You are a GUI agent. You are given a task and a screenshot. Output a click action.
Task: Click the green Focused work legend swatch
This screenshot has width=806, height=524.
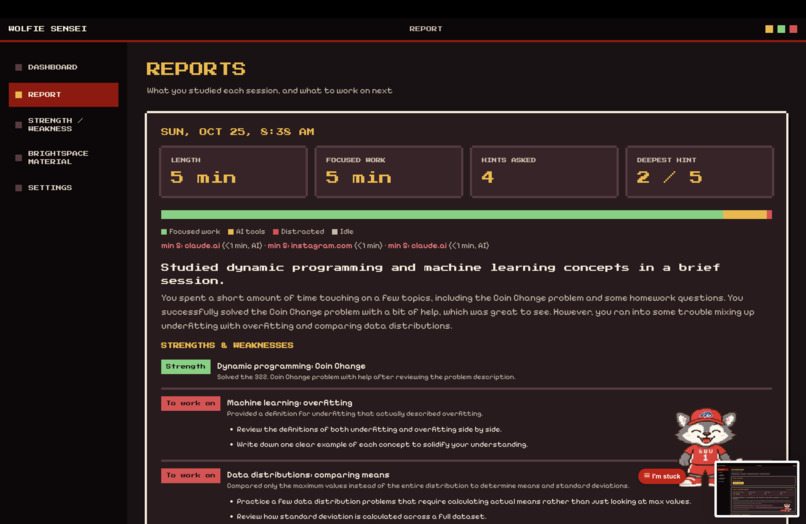pos(164,232)
